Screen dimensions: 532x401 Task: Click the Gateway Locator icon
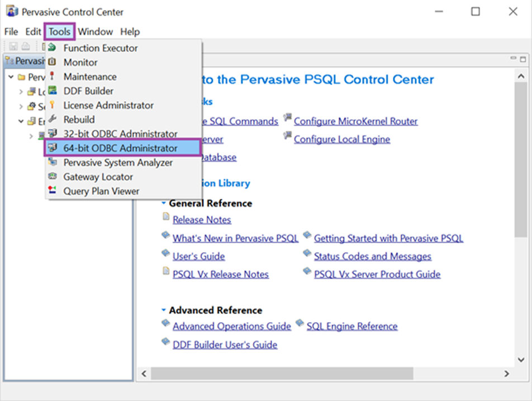point(53,176)
